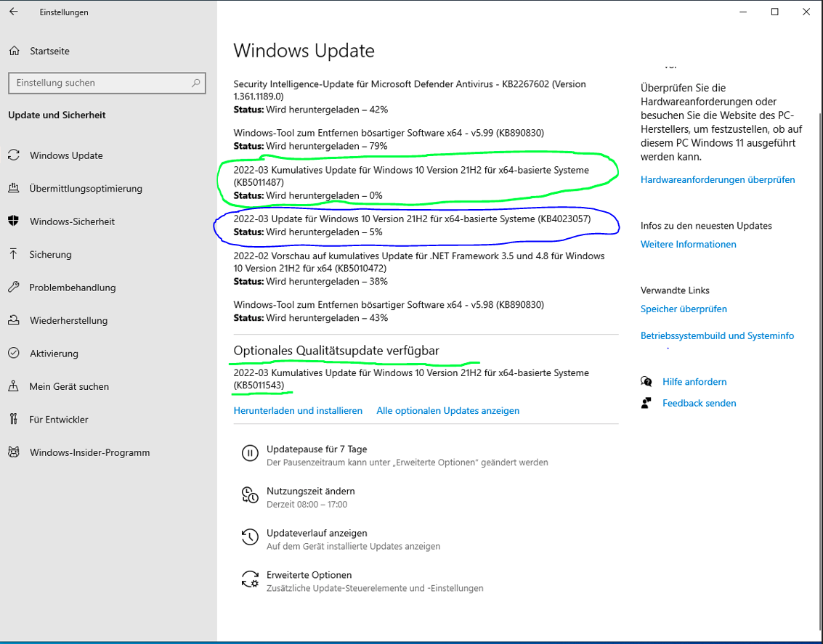Click the Update und Sicherheit heading

point(57,115)
